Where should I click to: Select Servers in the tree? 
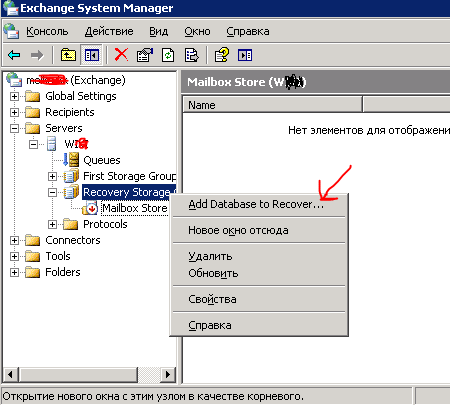64,128
